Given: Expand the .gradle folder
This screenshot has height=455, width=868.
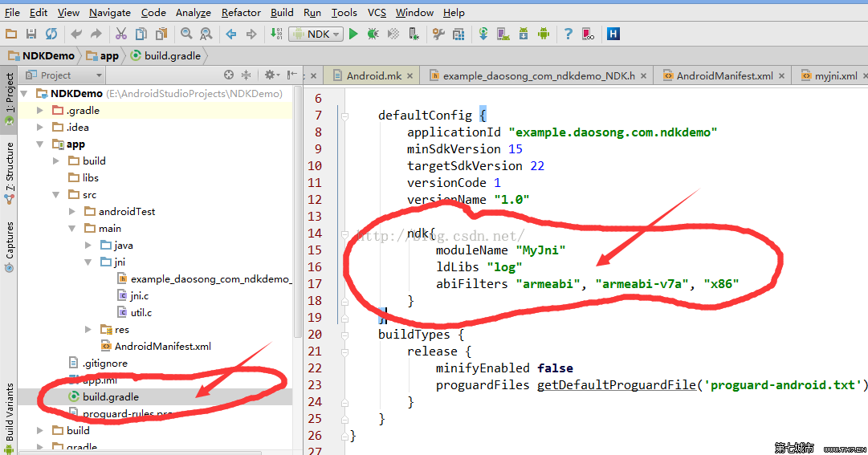Looking at the screenshot, I should click(40, 111).
